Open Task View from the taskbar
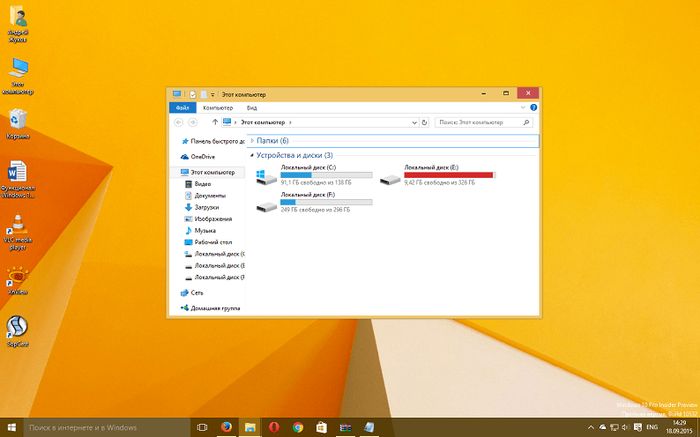The width and height of the screenshot is (700, 437). click(x=202, y=426)
